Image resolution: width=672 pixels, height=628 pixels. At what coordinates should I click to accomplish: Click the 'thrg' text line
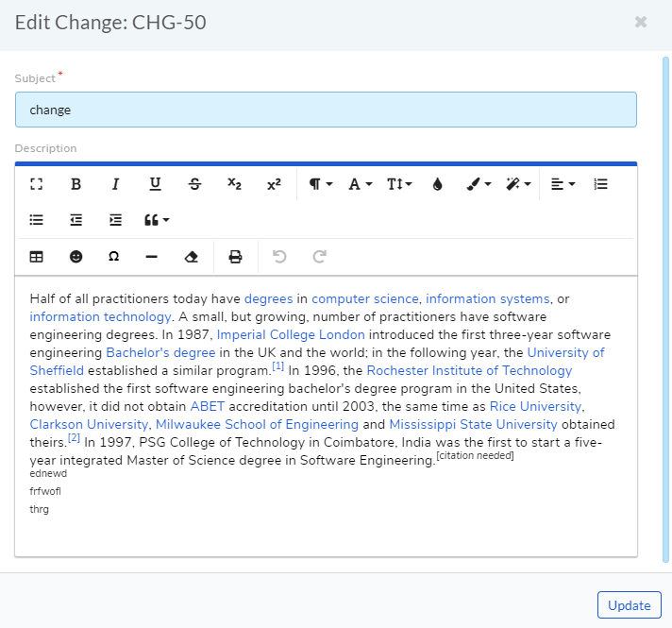pyautogui.click(x=39, y=510)
